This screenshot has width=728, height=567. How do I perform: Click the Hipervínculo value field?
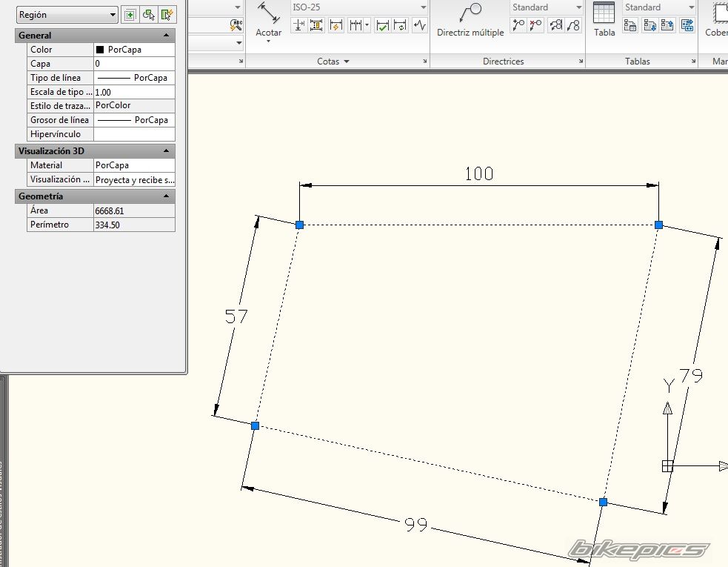134,134
